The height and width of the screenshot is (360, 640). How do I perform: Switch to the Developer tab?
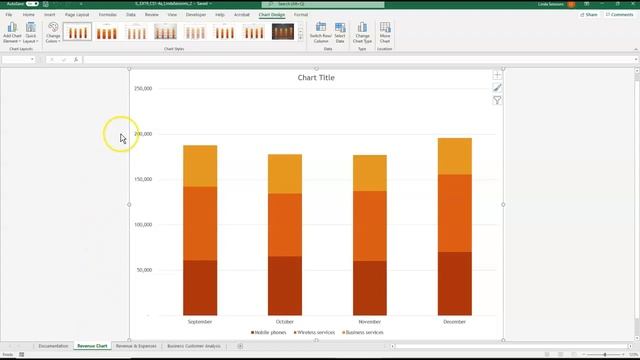coord(196,15)
